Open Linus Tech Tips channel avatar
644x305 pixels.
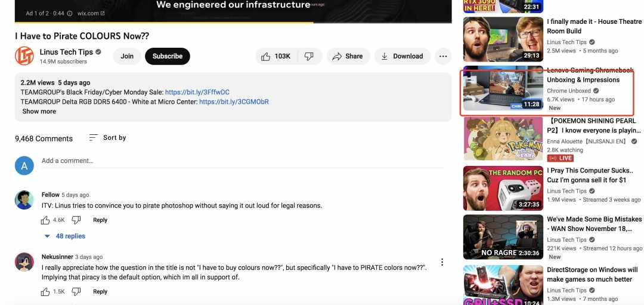24,56
